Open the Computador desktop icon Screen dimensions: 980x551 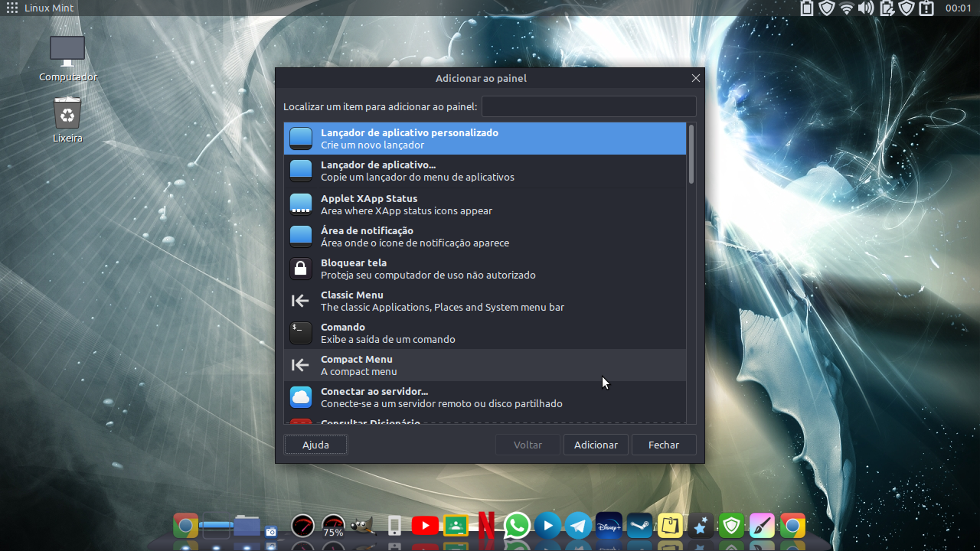coord(67,51)
